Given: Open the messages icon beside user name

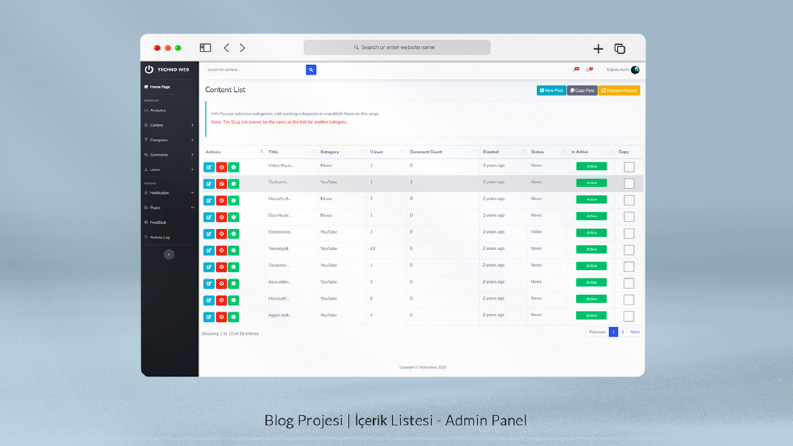Looking at the screenshot, I should (x=589, y=69).
